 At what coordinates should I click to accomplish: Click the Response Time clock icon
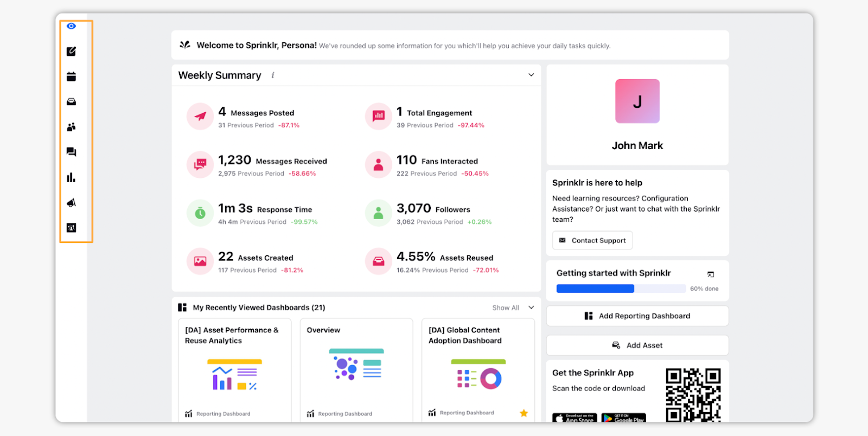200,213
